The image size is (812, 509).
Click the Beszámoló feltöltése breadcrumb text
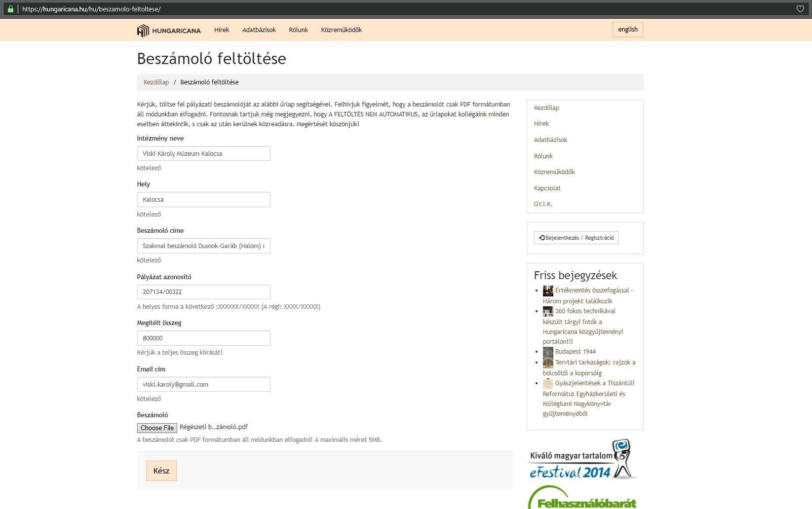209,82
